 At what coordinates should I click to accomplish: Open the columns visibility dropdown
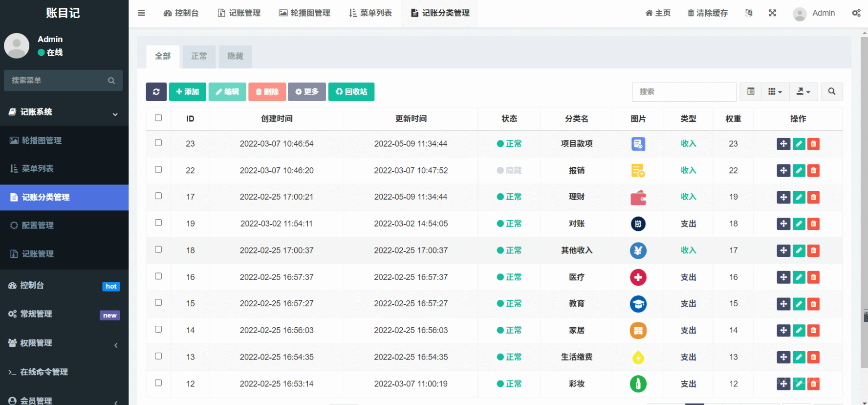pyautogui.click(x=775, y=91)
